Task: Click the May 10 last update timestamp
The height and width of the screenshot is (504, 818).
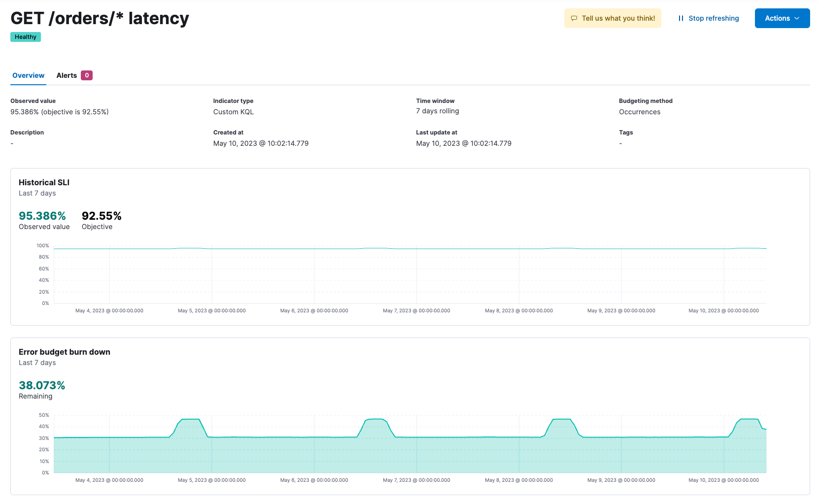Action: click(x=463, y=143)
